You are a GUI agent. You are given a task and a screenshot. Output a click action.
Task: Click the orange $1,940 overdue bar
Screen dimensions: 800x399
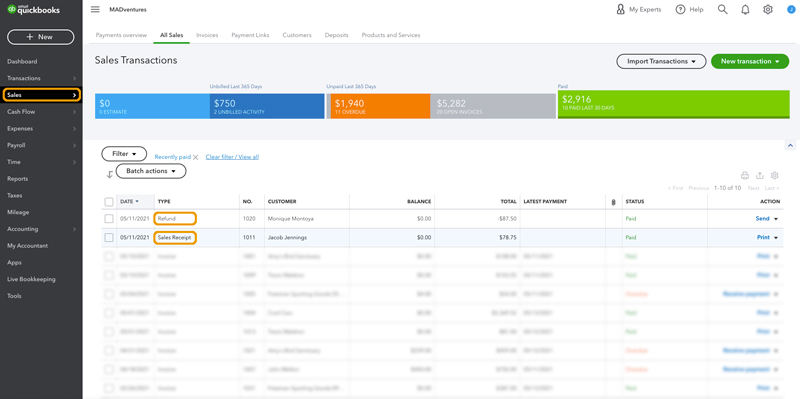pyautogui.click(x=380, y=106)
